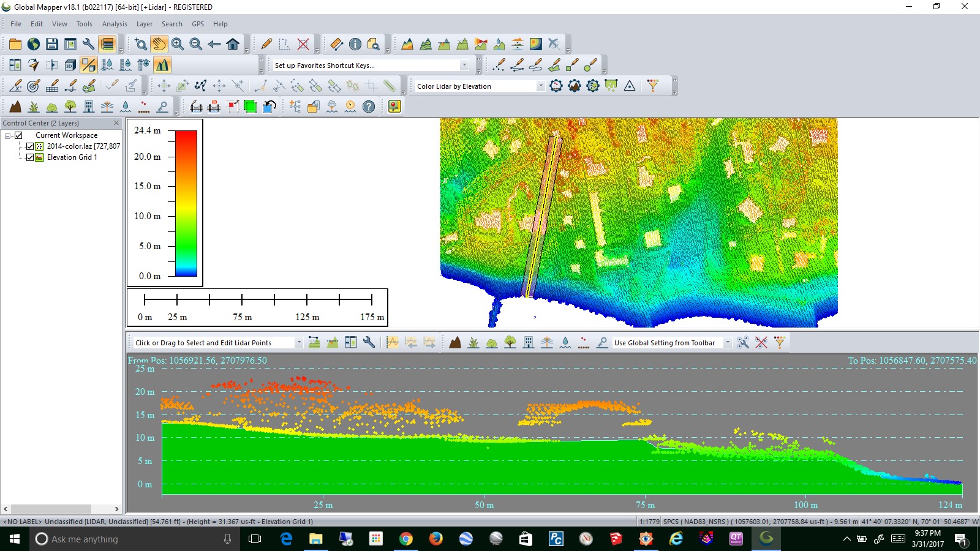Uncheck the Elevation Grid 1 layer checkbox

click(29, 157)
